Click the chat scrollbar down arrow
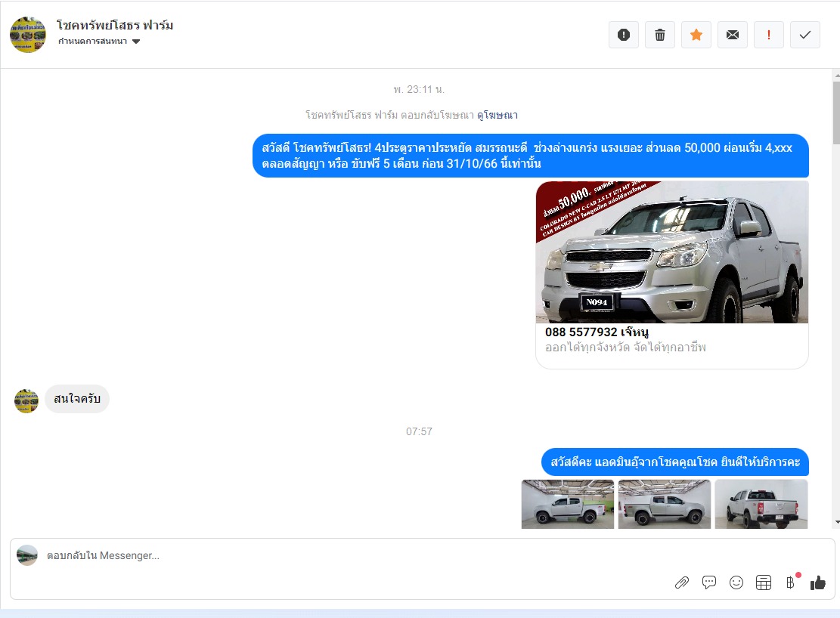The height and width of the screenshot is (618, 840). click(x=836, y=522)
